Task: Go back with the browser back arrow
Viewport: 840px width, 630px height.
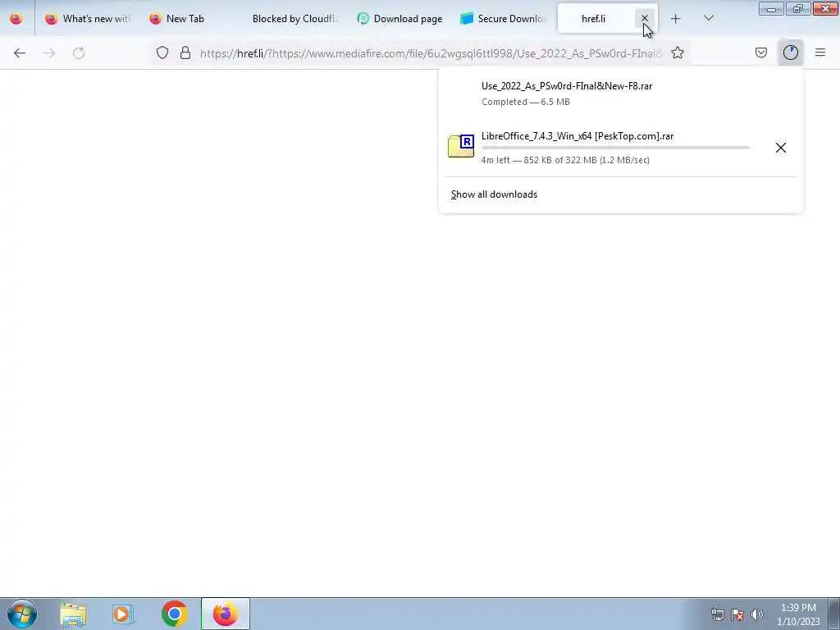Action: point(20,52)
